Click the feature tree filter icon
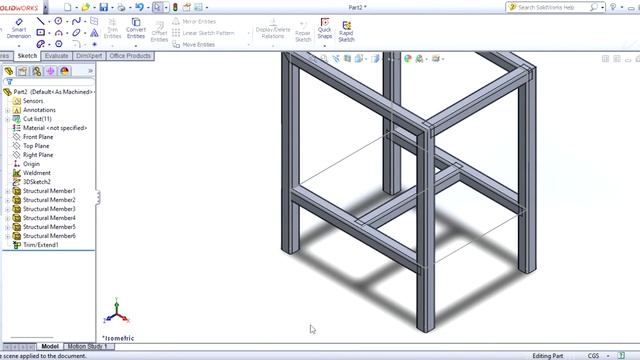 (9, 82)
